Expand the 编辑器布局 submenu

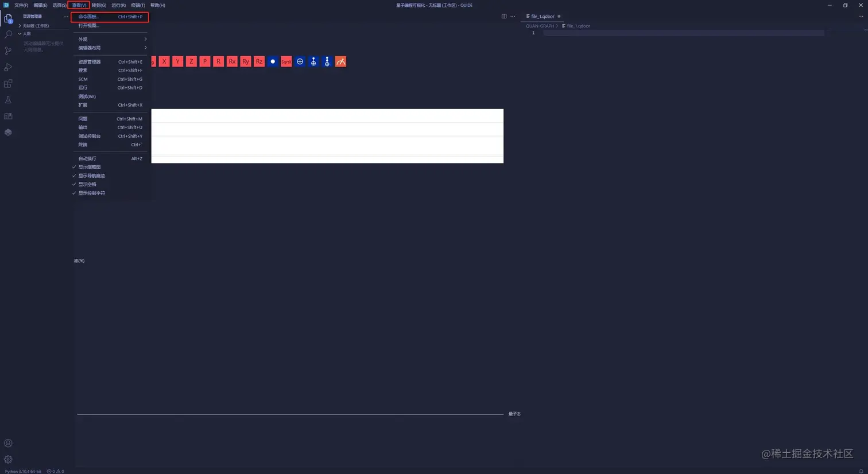pyautogui.click(x=110, y=48)
